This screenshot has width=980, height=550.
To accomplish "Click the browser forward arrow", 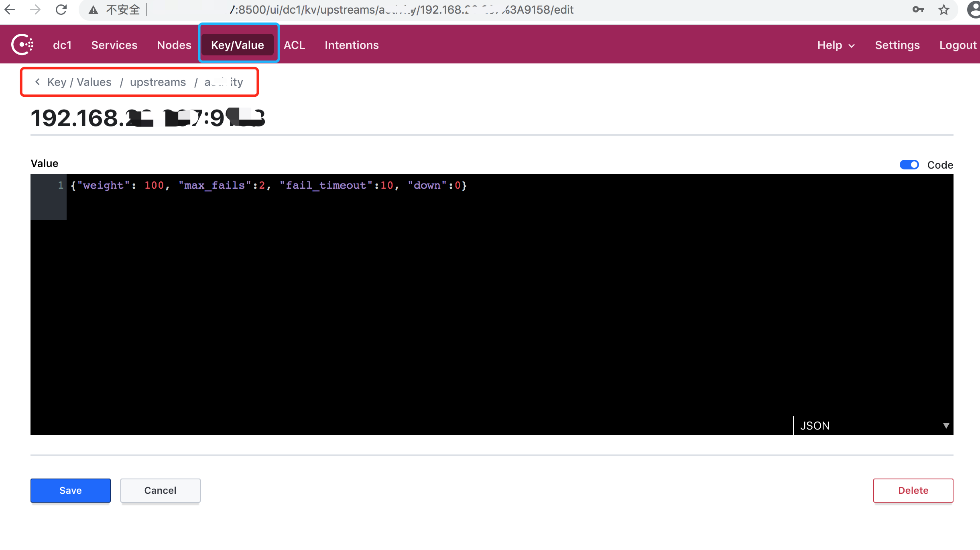I will pyautogui.click(x=35, y=10).
